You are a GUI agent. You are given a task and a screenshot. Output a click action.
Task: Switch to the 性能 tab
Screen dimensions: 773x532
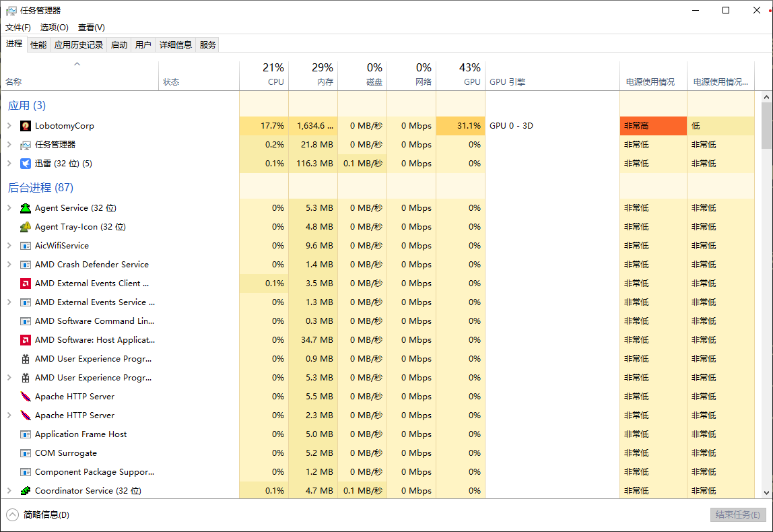(38, 44)
